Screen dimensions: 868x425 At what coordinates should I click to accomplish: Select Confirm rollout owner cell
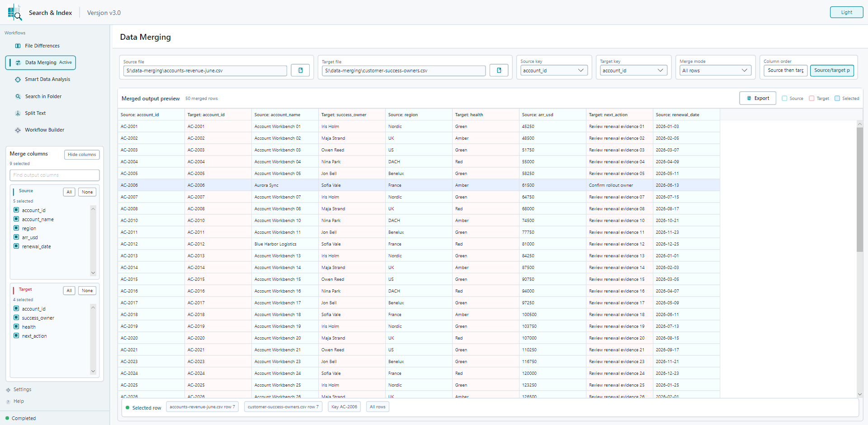[x=619, y=185]
